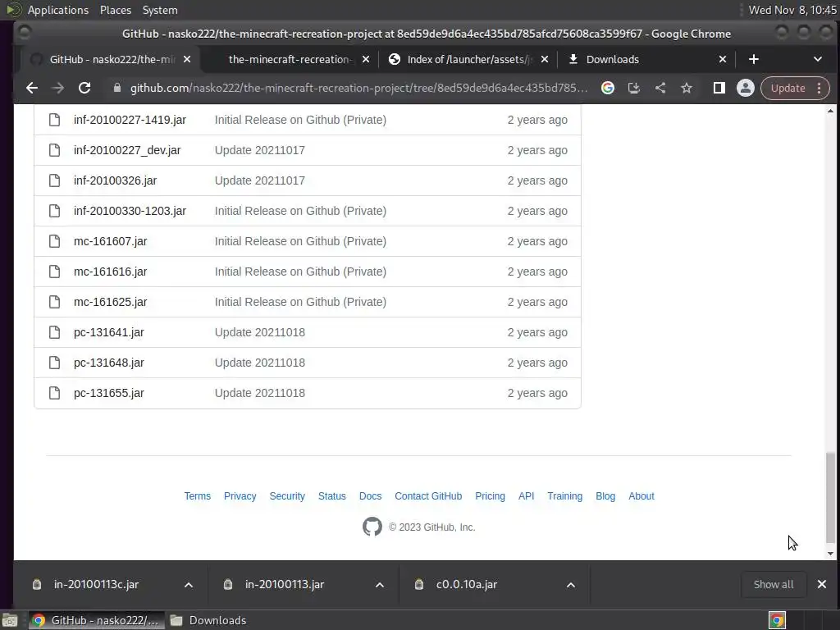
Task: Click the Google icon in the address bar
Action: point(608,88)
